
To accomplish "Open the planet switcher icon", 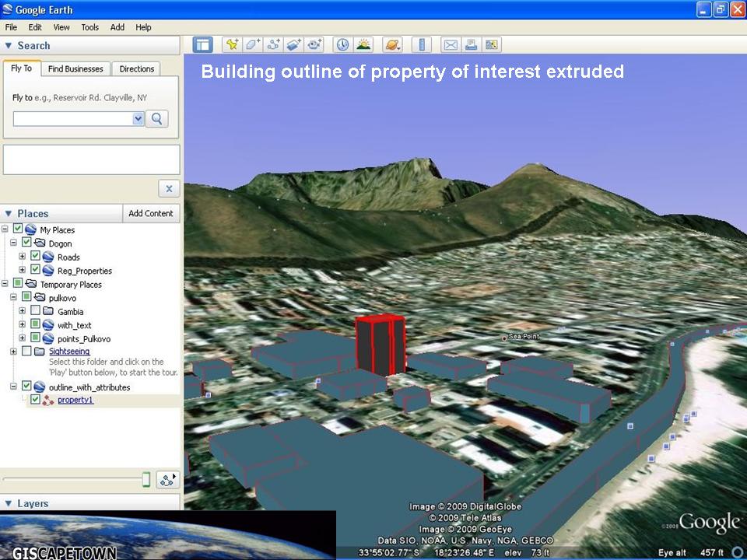I will coord(393,45).
